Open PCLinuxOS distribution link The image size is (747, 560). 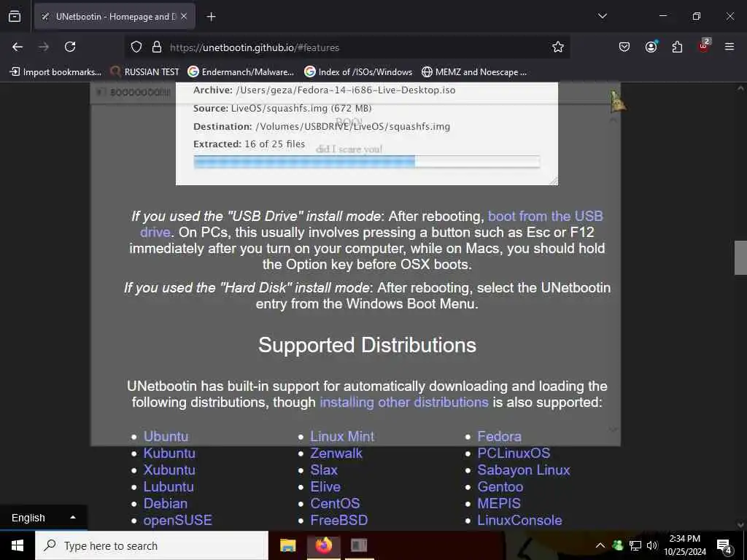click(x=514, y=453)
